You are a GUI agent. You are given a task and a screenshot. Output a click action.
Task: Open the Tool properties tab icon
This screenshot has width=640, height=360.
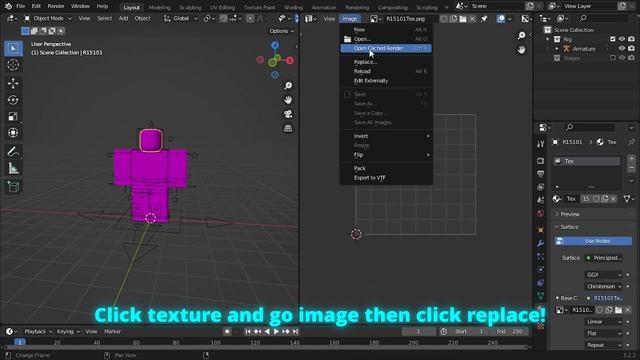(541, 144)
